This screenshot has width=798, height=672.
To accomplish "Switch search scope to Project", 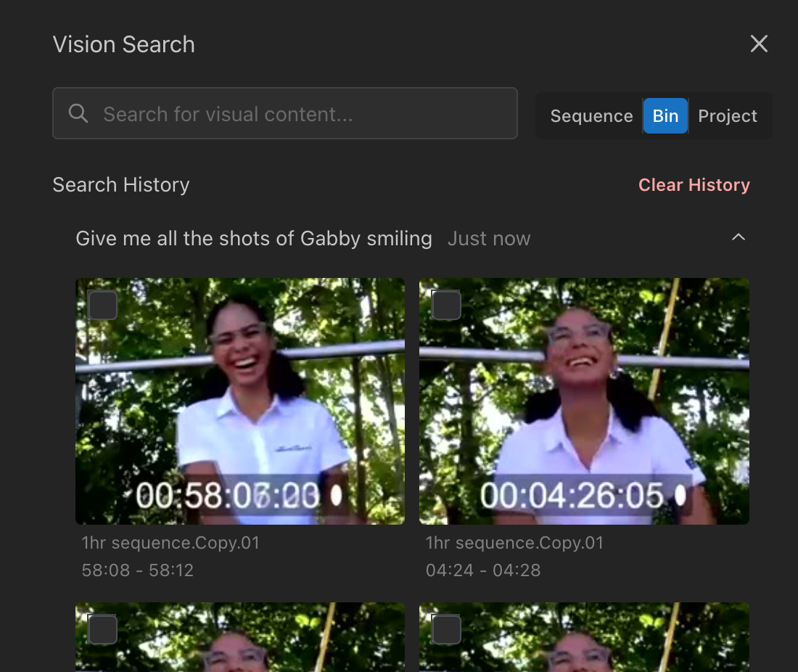I will coord(727,115).
